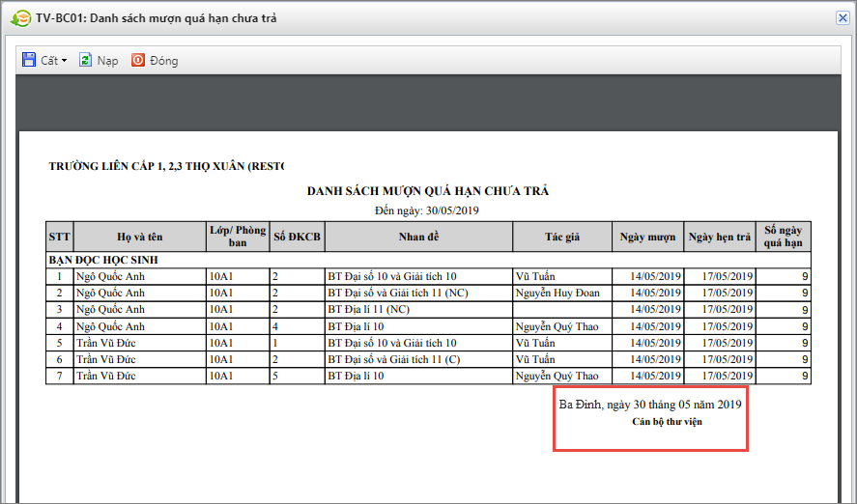Viewport: 857px width, 504px height.
Task: Click the STT column header
Action: 59,237
